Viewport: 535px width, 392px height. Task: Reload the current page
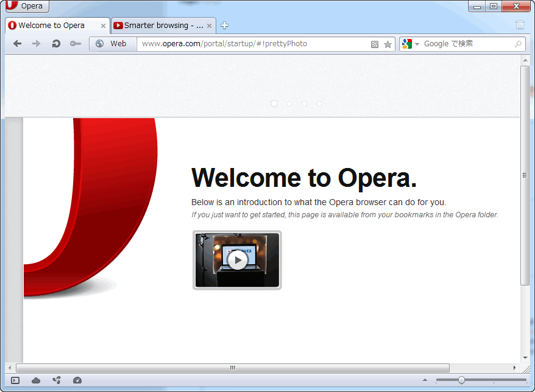[x=56, y=44]
